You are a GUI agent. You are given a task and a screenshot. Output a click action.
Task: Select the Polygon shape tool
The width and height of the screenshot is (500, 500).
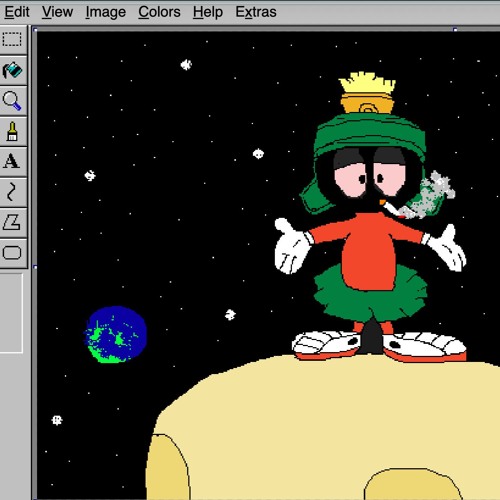[12, 222]
